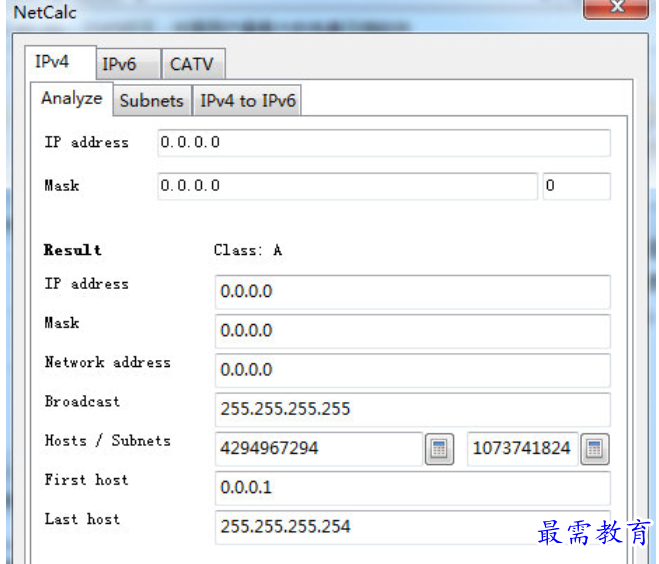Click the Hosts field showing 4294967294
The image size is (659, 564).
click(319, 449)
